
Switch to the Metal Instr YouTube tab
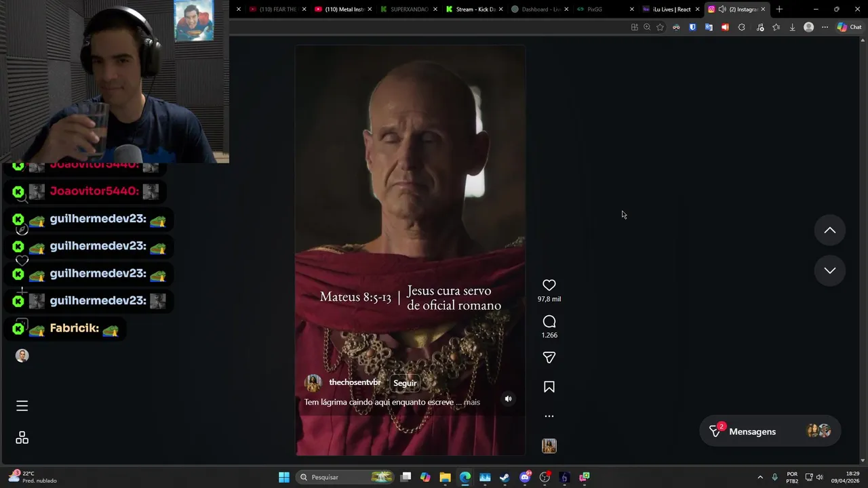point(343,9)
